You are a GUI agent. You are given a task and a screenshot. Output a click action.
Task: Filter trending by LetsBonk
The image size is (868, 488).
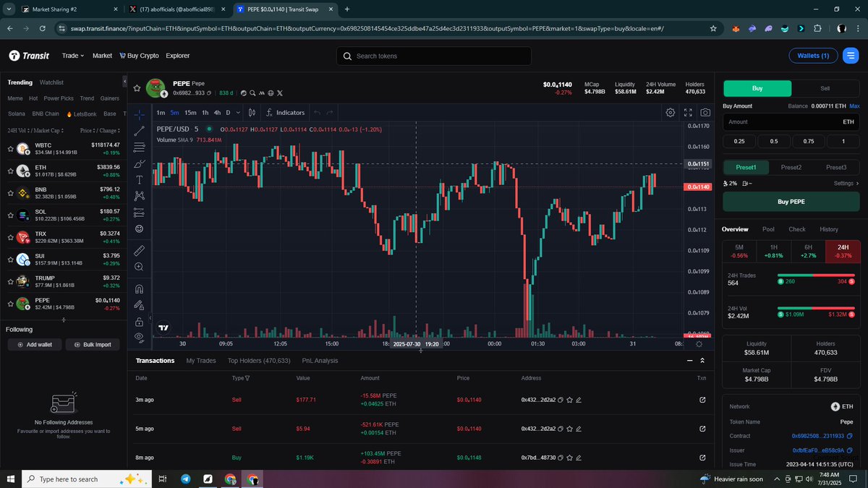click(81, 114)
